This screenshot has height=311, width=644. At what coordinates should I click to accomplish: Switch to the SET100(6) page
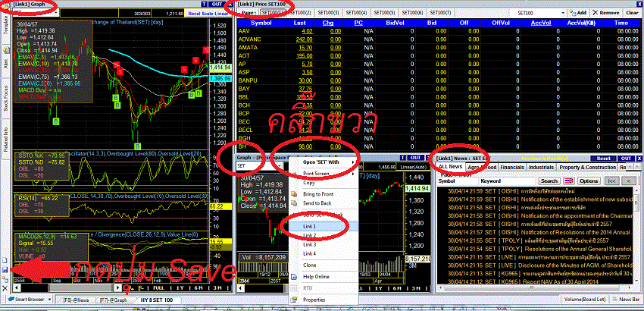412,13
